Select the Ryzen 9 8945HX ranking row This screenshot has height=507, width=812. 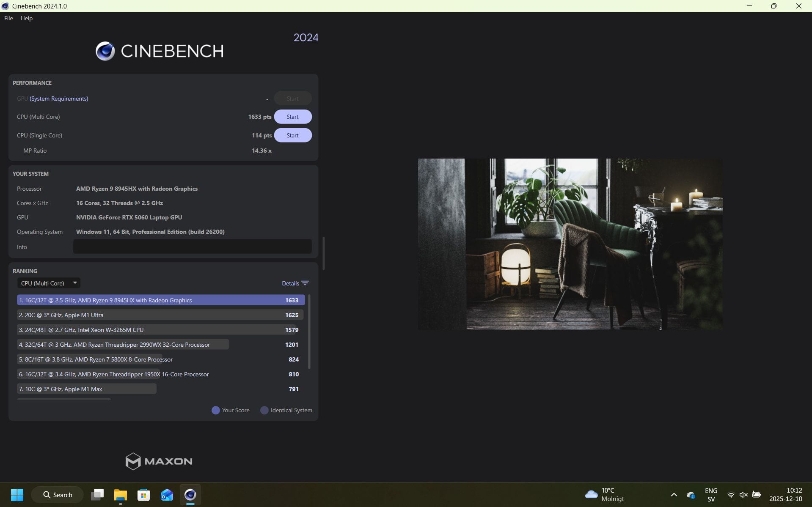pyautogui.click(x=161, y=300)
